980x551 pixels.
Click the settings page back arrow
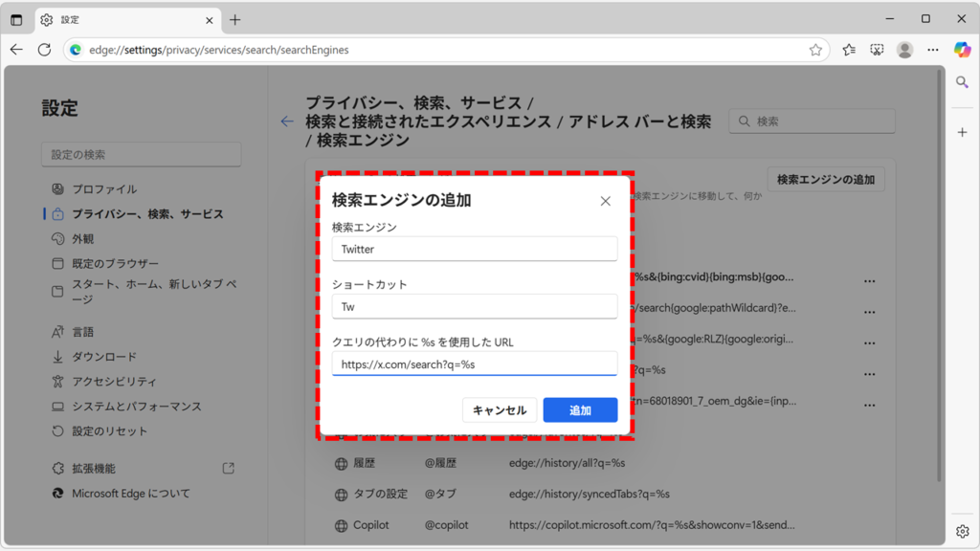[287, 121]
